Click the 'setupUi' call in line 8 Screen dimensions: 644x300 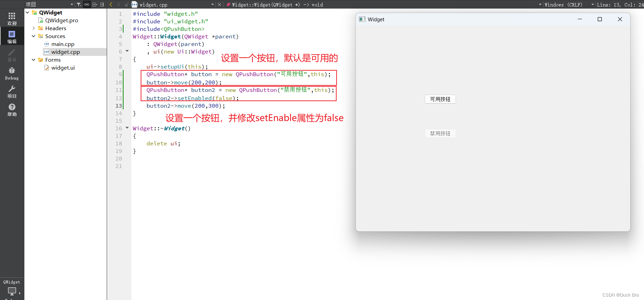[x=172, y=67]
